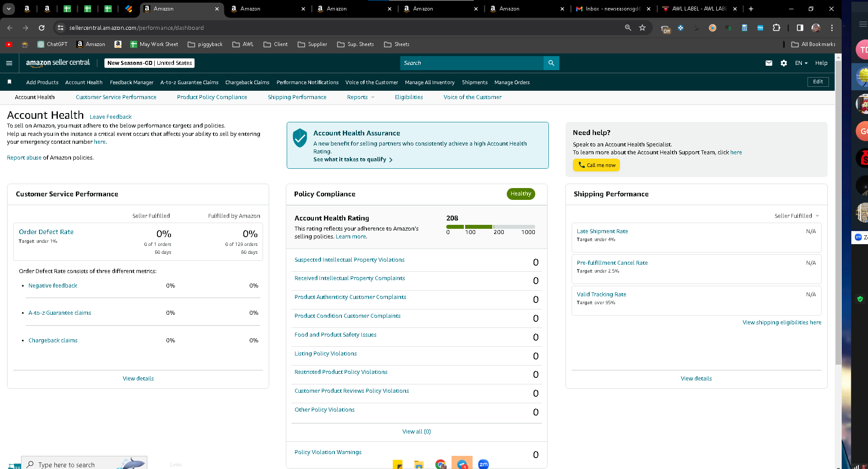868x469 pixels.
Task: Click View shipping eligibilities here
Action: coord(782,323)
